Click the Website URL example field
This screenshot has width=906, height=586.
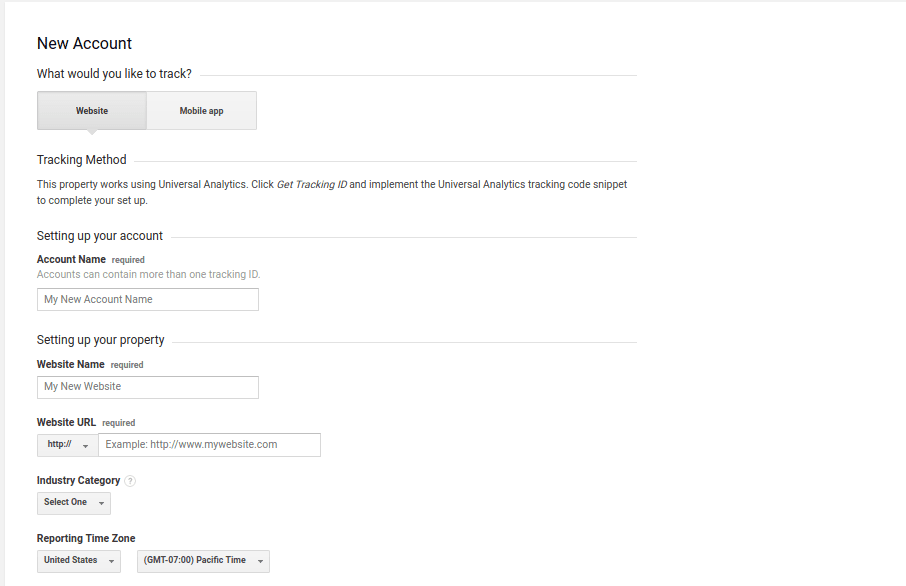tap(210, 444)
